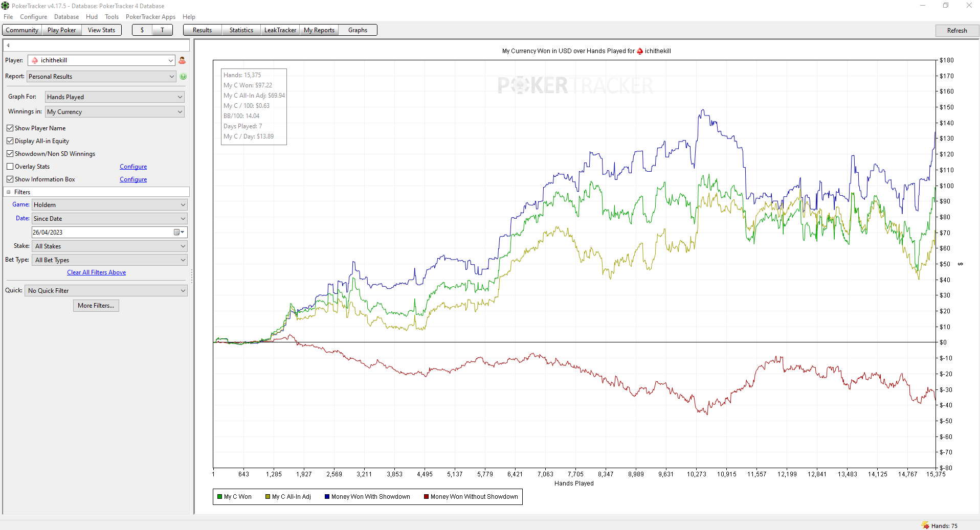The width and height of the screenshot is (980, 530).
Task: Select the T tournaments toolbar button
Action: (x=163, y=30)
